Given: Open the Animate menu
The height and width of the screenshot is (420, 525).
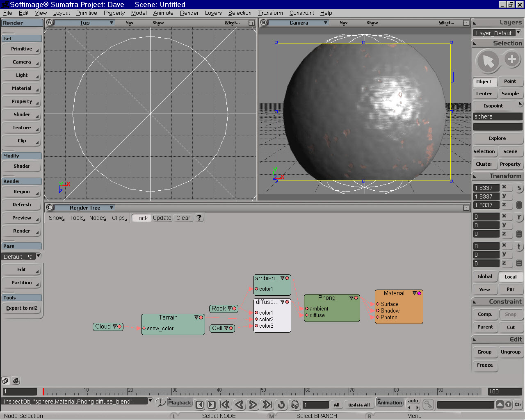Looking at the screenshot, I should point(163,13).
